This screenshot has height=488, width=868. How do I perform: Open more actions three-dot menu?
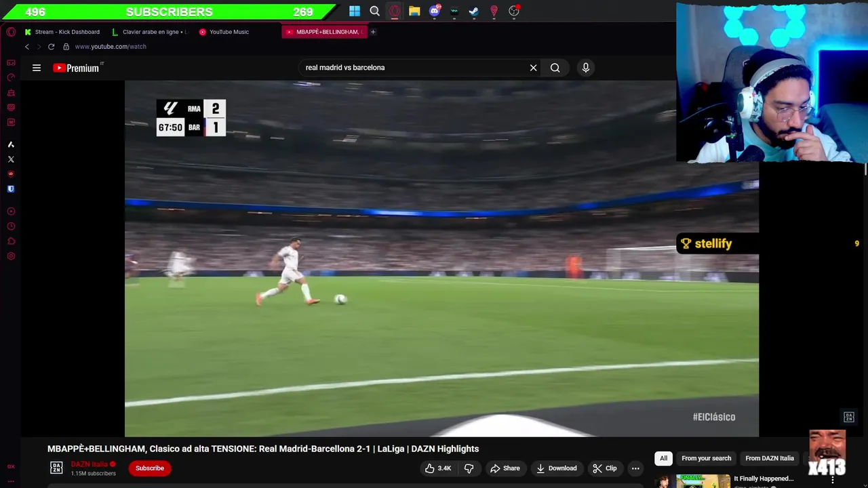(635, 468)
